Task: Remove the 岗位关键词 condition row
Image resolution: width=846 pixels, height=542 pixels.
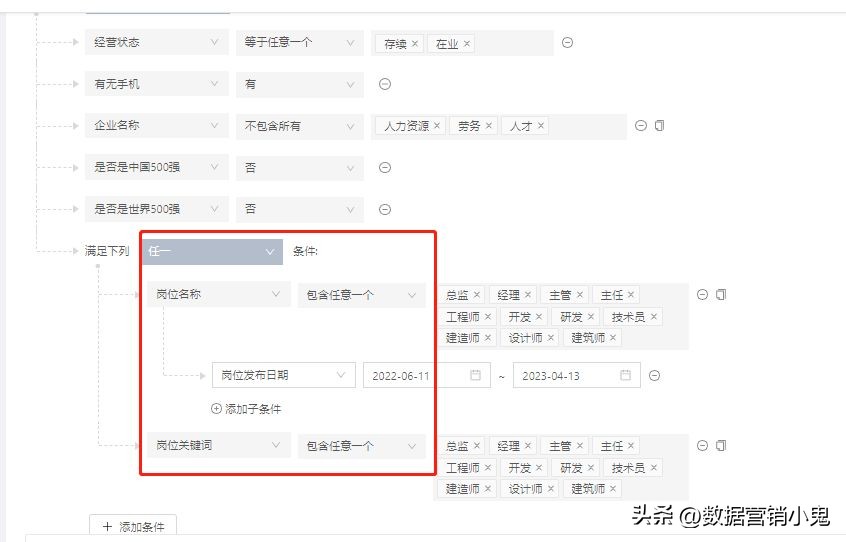Action: [702, 445]
